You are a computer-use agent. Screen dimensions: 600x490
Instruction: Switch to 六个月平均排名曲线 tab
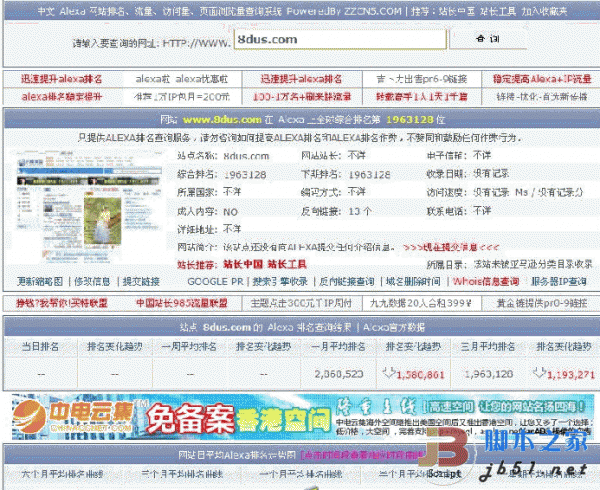pos(63,474)
